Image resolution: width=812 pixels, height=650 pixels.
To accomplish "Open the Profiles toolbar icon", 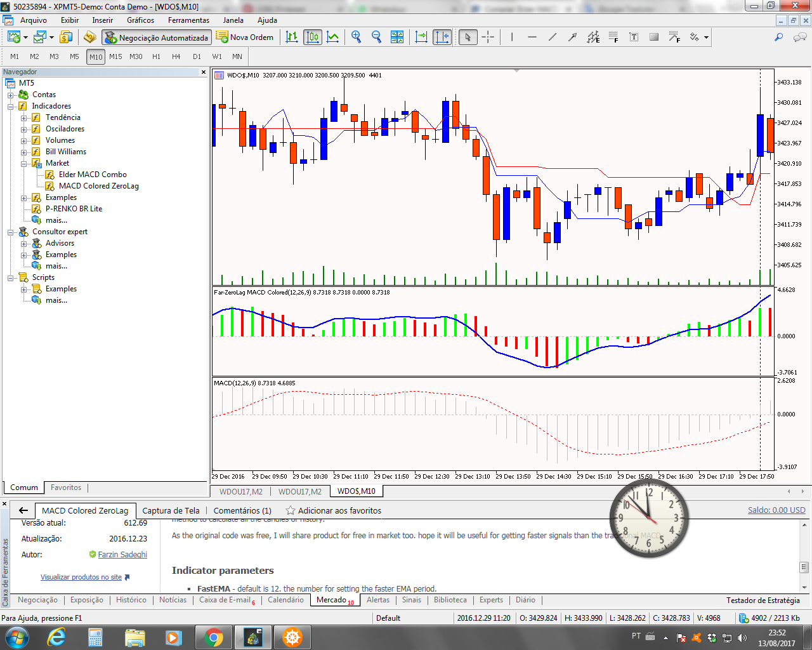I will 40,37.
